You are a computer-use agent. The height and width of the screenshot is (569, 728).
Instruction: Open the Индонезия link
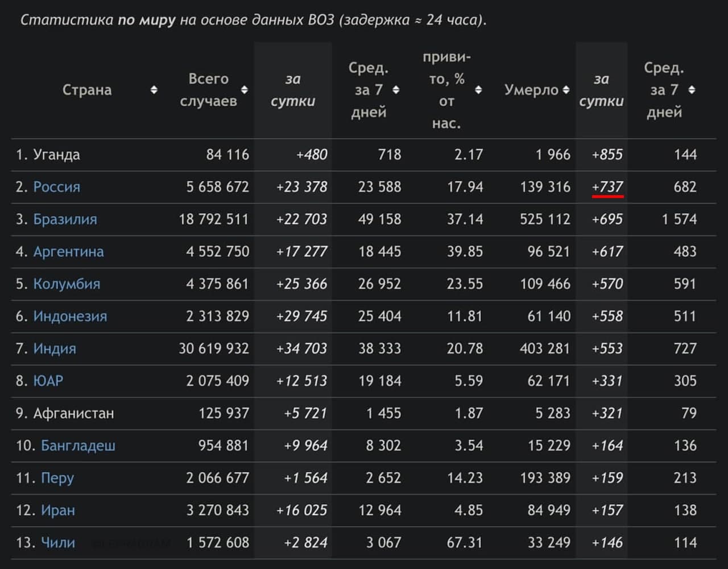click(x=70, y=316)
